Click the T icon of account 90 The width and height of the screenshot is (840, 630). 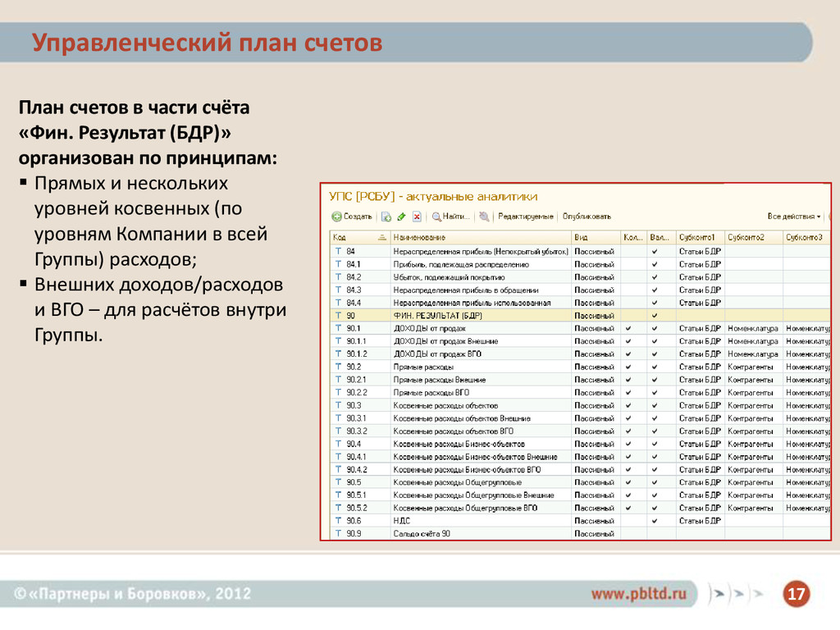click(338, 315)
